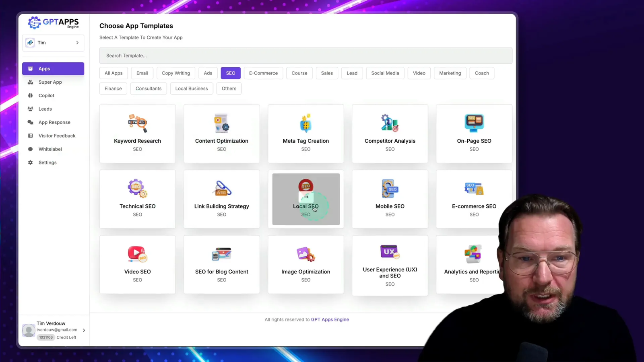Select the Consultants filter tab
Image resolution: width=644 pixels, height=362 pixels.
[149, 88]
